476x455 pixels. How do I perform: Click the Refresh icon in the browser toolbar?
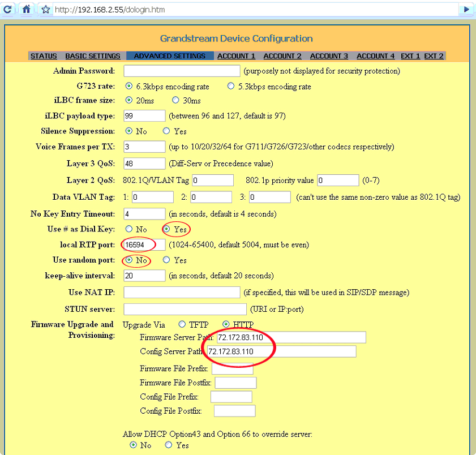[x=7, y=9]
